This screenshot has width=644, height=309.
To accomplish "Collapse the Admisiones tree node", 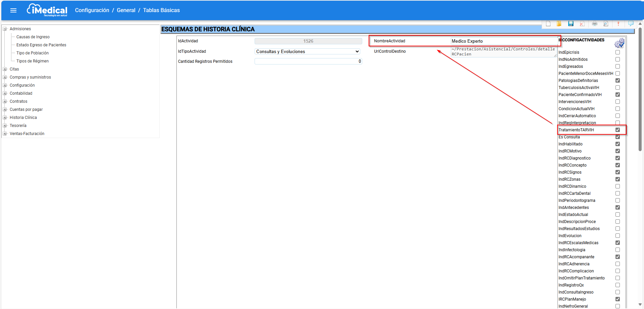I will pos(5,29).
